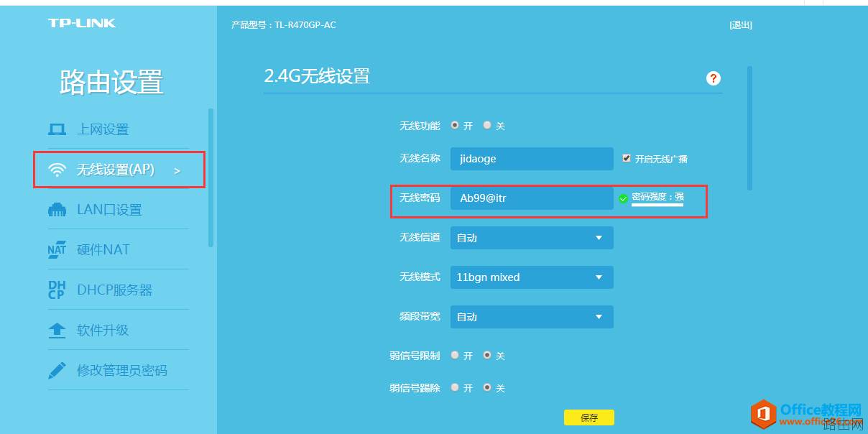This screenshot has width=868, height=434.
Task: Click the password strength bar under 密码强度
Action: pos(657,205)
